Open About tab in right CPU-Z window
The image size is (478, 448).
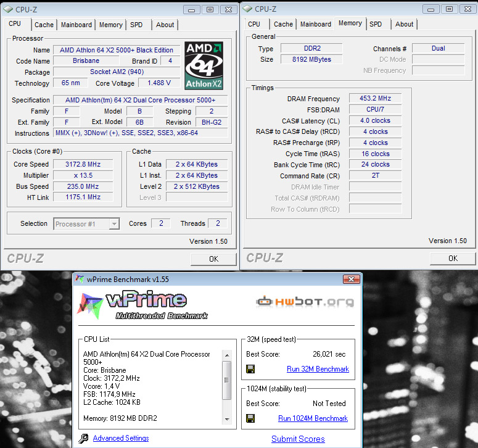tap(404, 25)
